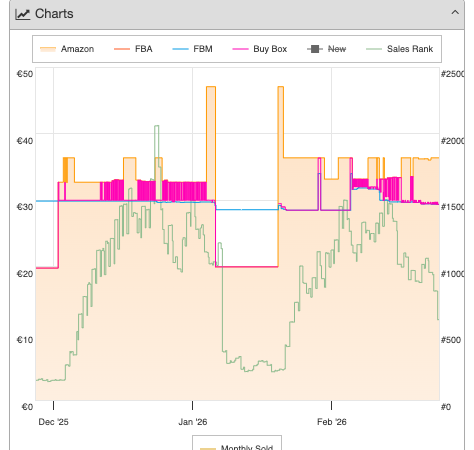Click the Charts line-graph icon

tap(23, 14)
